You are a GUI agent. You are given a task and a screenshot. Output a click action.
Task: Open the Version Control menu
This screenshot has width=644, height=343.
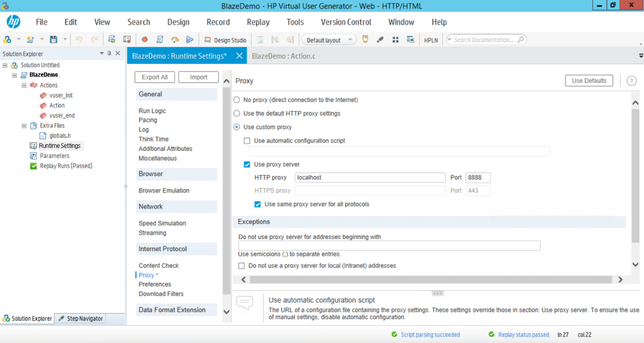pos(346,22)
